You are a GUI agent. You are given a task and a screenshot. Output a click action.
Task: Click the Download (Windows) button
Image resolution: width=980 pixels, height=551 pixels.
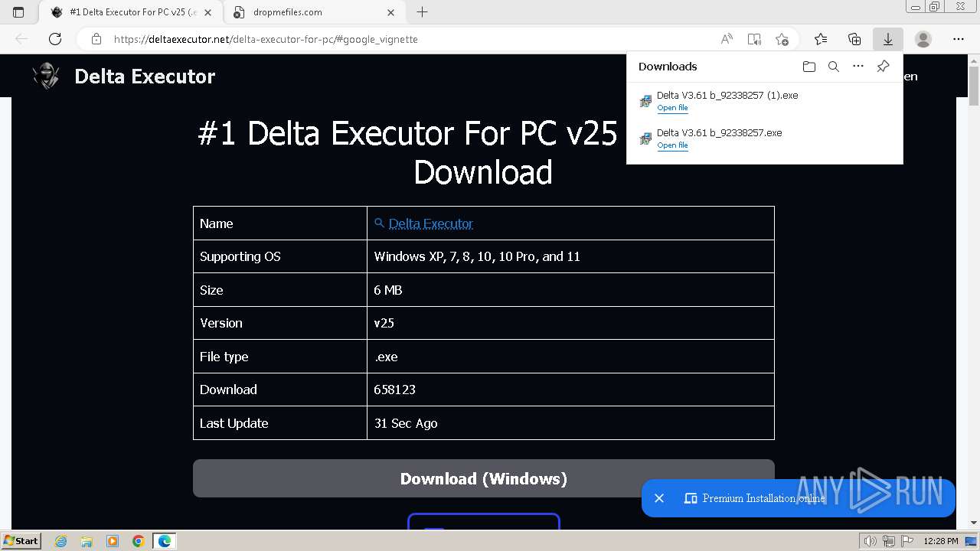tap(484, 478)
